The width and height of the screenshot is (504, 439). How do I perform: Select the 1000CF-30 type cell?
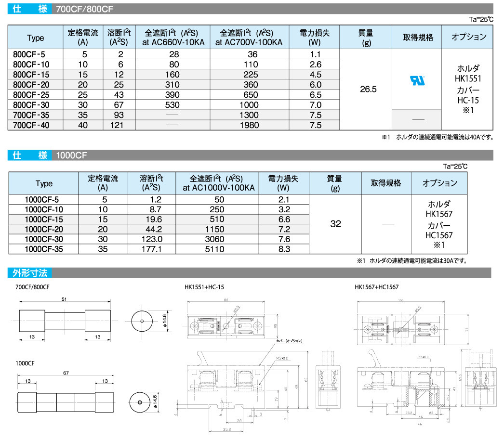[44, 239]
